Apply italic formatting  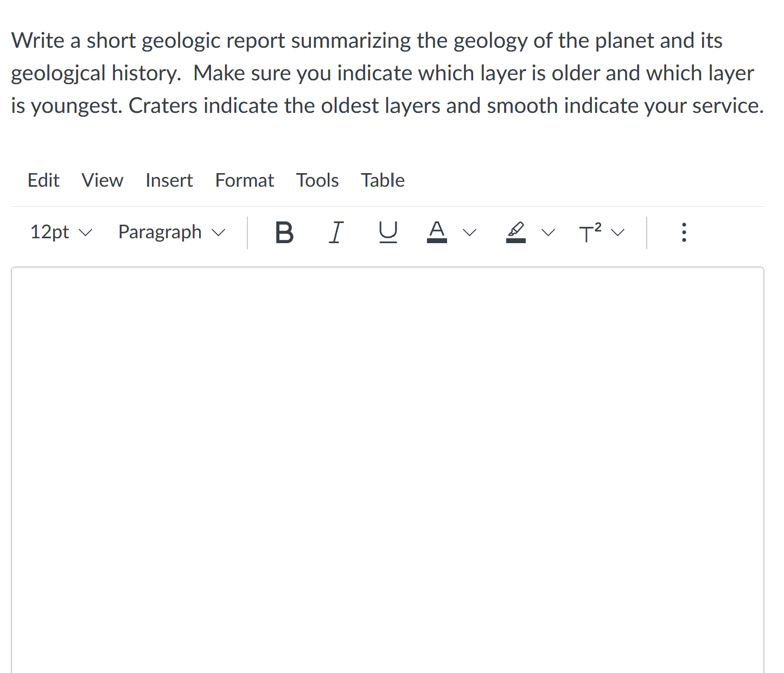pyautogui.click(x=336, y=232)
